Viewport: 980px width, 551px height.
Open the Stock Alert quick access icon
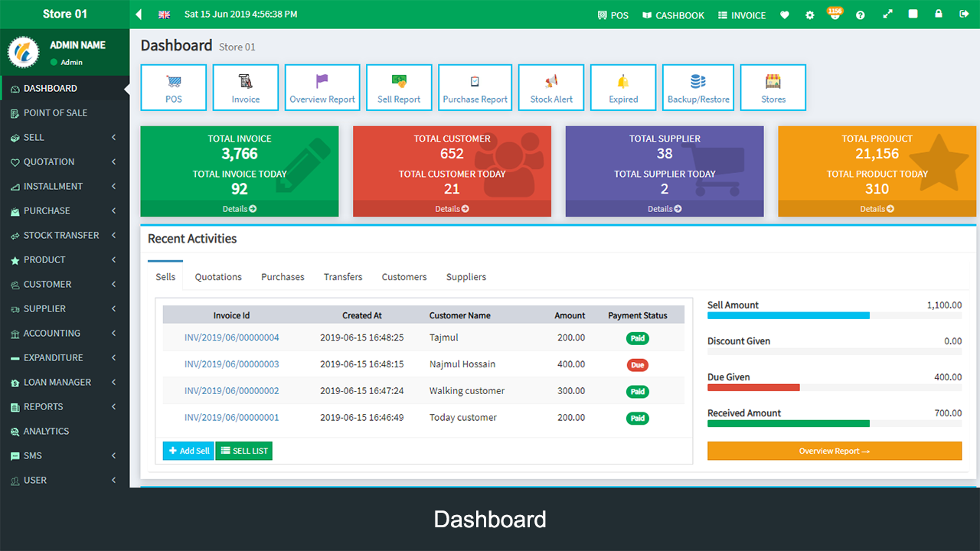click(550, 86)
